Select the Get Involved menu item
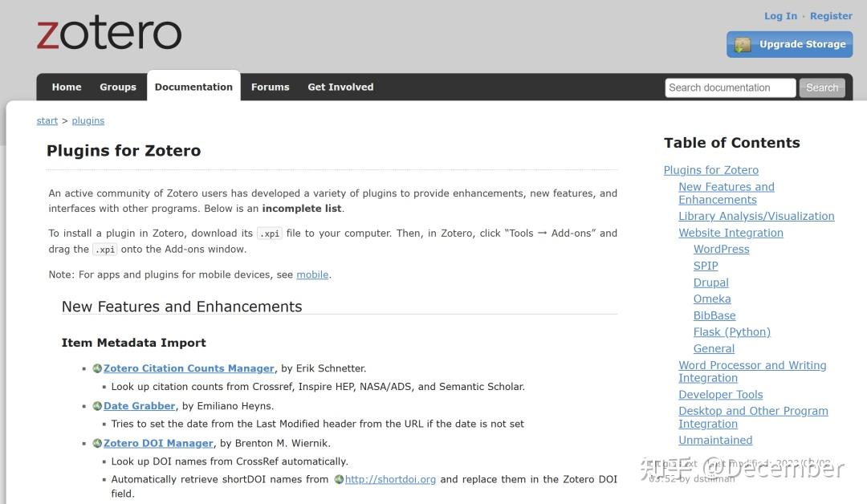Screen dimensions: 867x504 [x=340, y=87]
